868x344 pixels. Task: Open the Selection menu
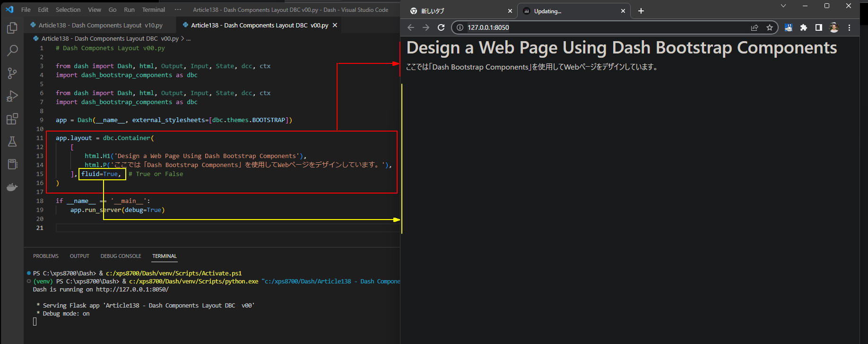[x=68, y=9]
